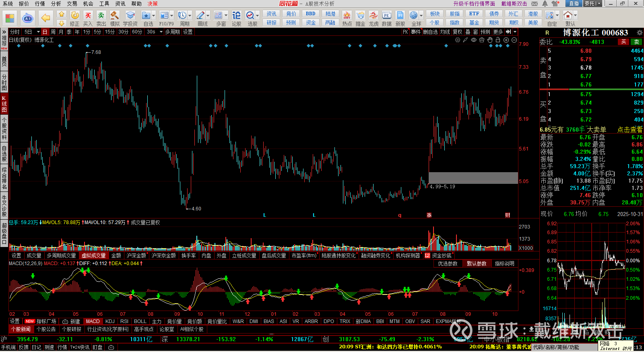Switch to the KDJ indicator tab

(x=110, y=321)
